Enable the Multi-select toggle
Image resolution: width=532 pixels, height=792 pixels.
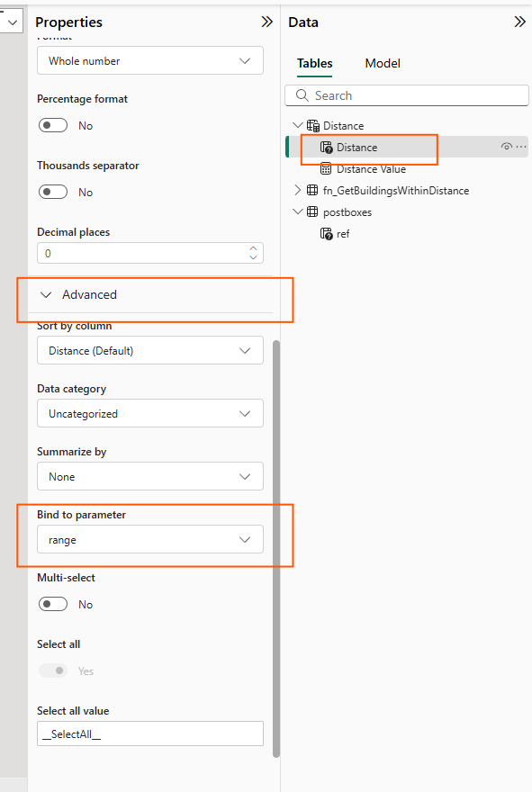pyautogui.click(x=53, y=604)
